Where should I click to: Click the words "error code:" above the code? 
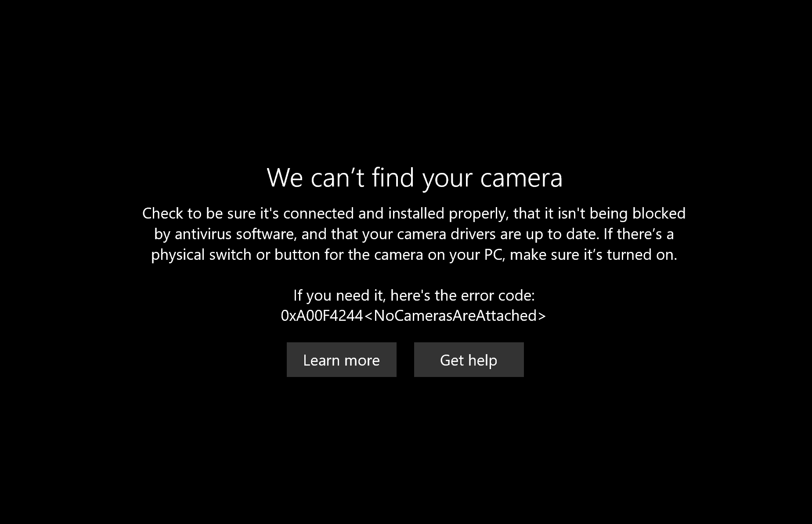tap(498, 295)
